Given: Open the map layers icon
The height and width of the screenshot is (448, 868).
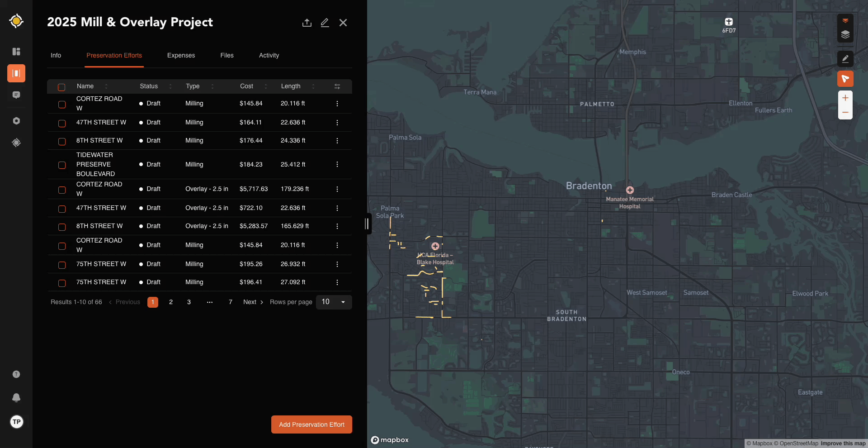Looking at the screenshot, I should (845, 35).
